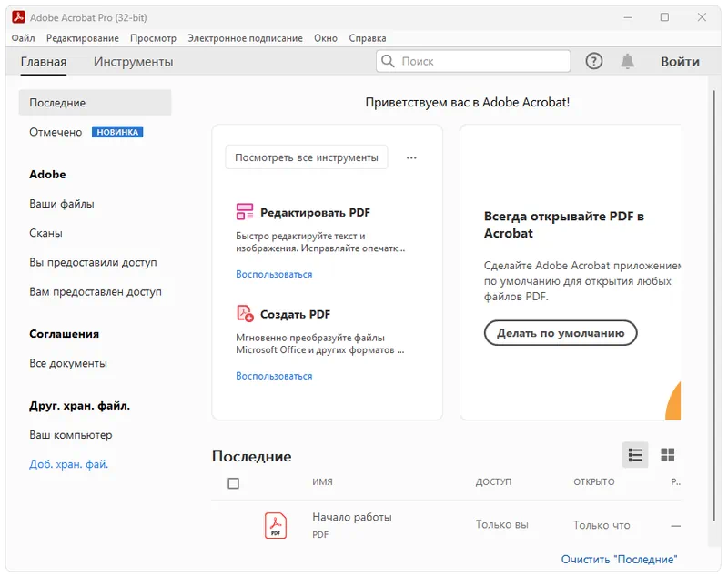Open the Файл menu
Screen dimensions: 728x577
[x=24, y=38]
